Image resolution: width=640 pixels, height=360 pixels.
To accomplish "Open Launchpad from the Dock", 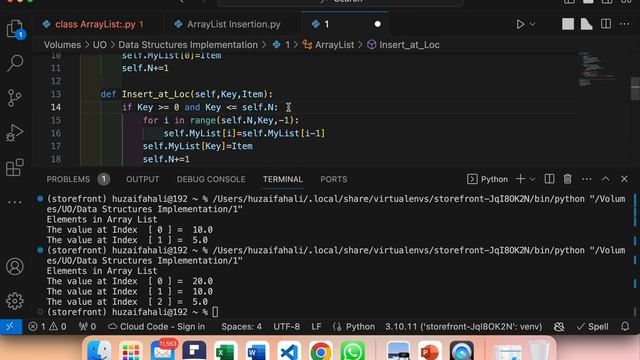I will [131, 351].
